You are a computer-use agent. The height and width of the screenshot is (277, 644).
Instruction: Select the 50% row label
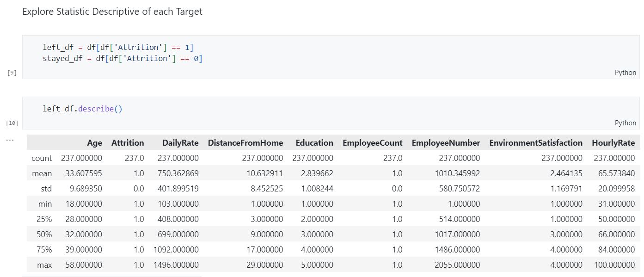[x=44, y=234]
